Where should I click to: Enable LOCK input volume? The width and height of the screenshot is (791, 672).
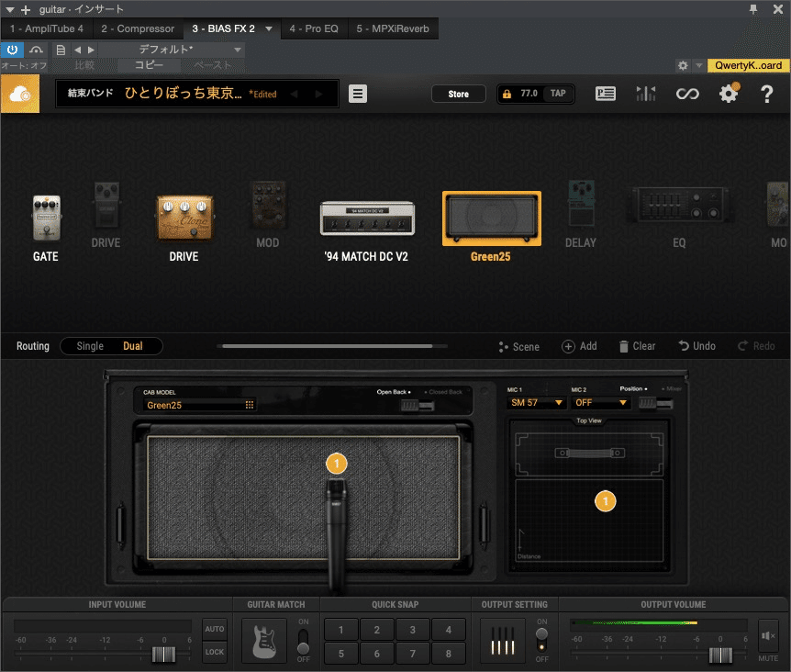tap(215, 652)
